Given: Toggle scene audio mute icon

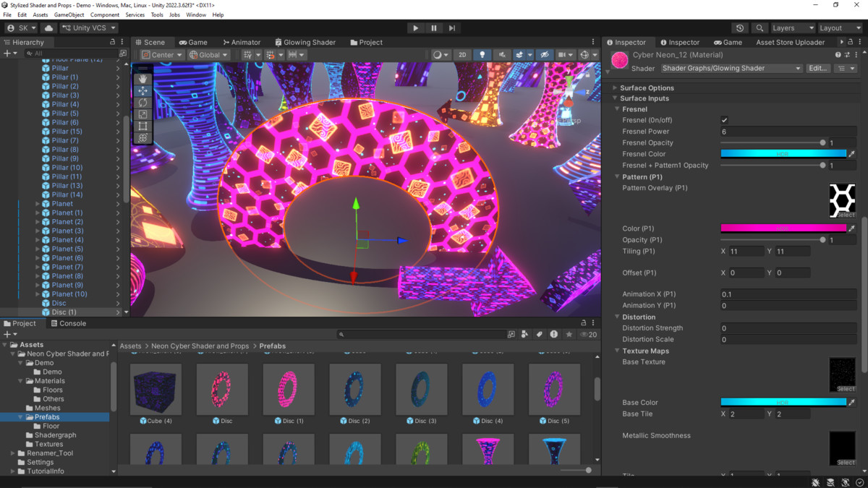Looking at the screenshot, I should pyautogui.click(x=501, y=55).
